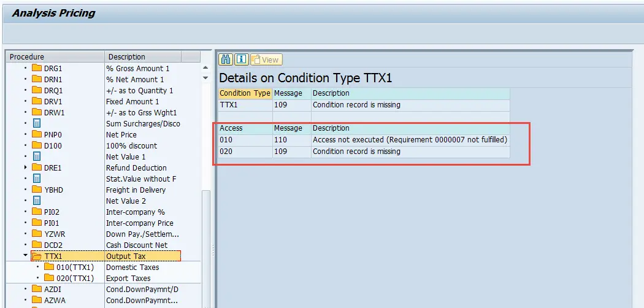Select the 'Domestic Taxes' description
The height and width of the screenshot is (308, 644).
coord(132,268)
